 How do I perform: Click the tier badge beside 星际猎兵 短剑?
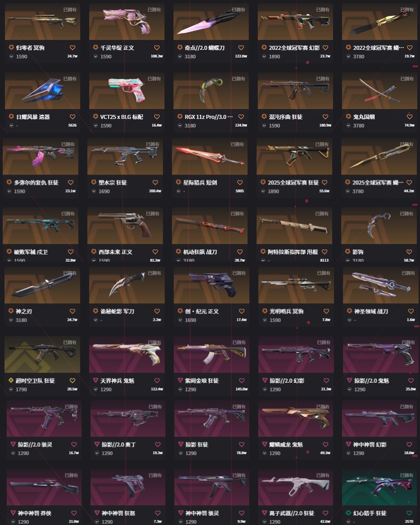coord(178,182)
